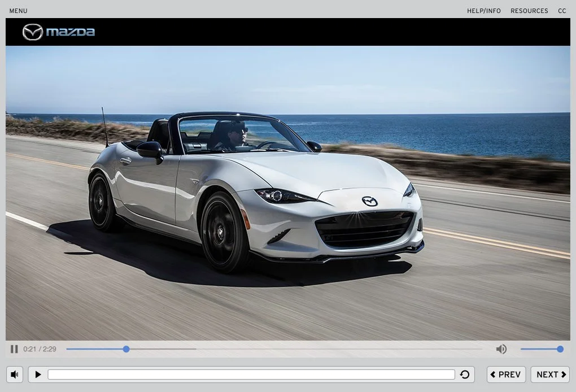Screen dimensions: 576x392
Task: Click the Mazda logo in header
Action: 58,32
